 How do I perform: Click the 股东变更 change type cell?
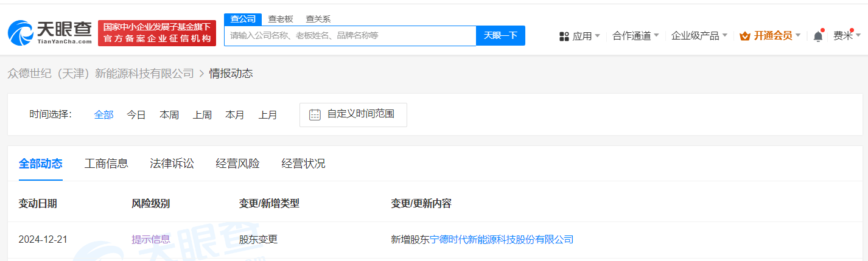(258, 239)
